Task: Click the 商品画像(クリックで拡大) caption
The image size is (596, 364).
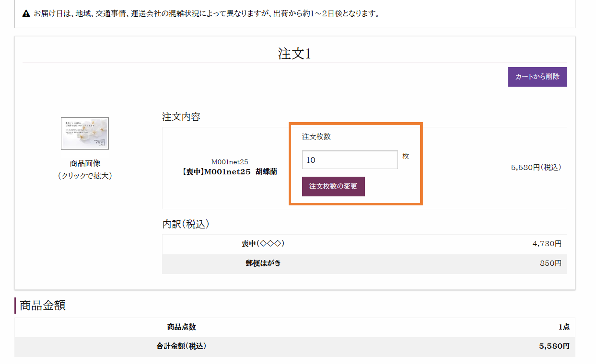Action: 85,169
